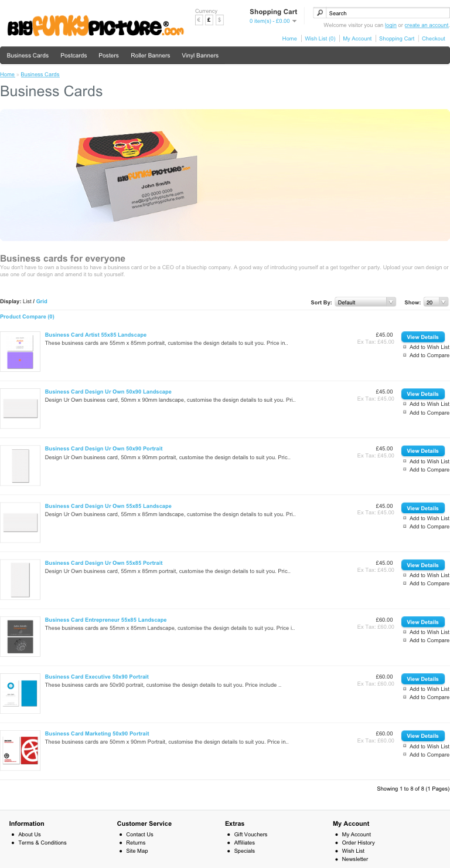Open the Vinyl Banners menu item

(x=200, y=56)
